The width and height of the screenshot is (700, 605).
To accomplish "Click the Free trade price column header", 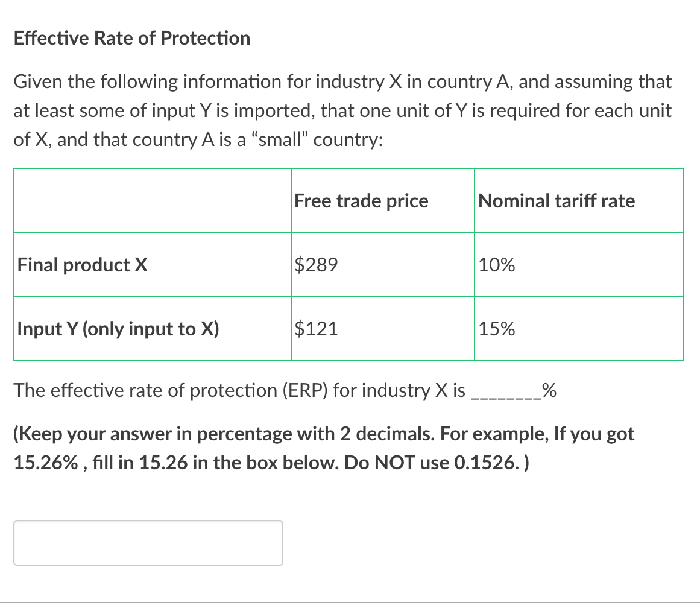I will 361,201.
